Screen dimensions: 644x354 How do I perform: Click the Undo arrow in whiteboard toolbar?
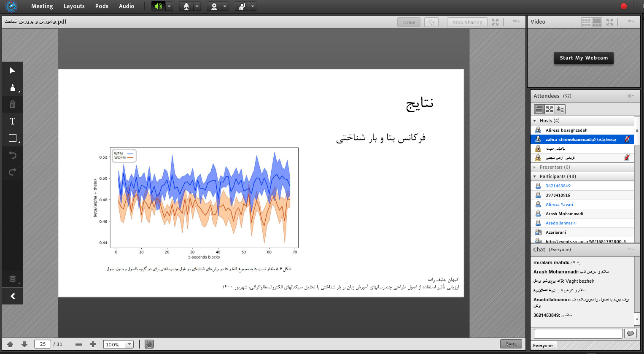[13, 155]
